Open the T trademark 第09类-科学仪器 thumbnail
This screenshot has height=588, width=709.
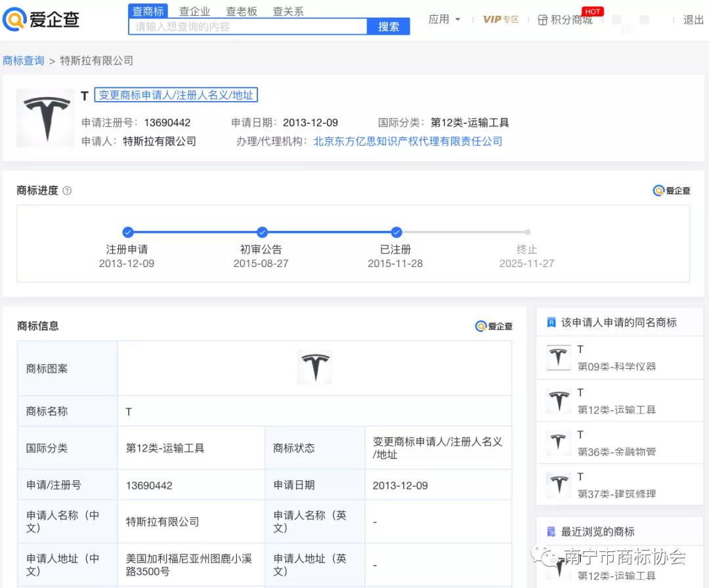[x=559, y=357]
